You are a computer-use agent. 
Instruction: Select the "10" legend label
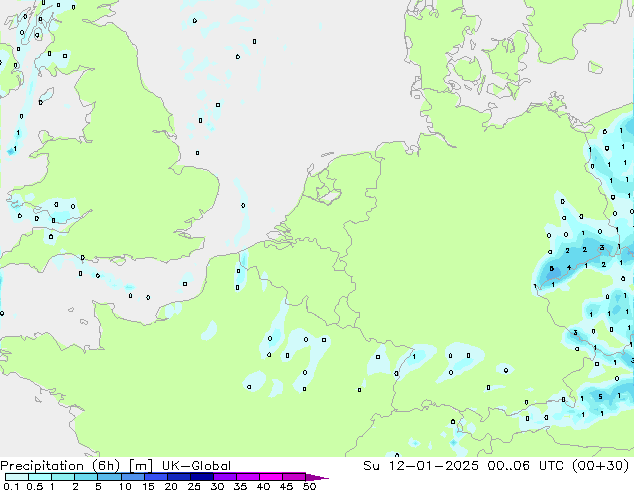pyautogui.click(x=125, y=486)
